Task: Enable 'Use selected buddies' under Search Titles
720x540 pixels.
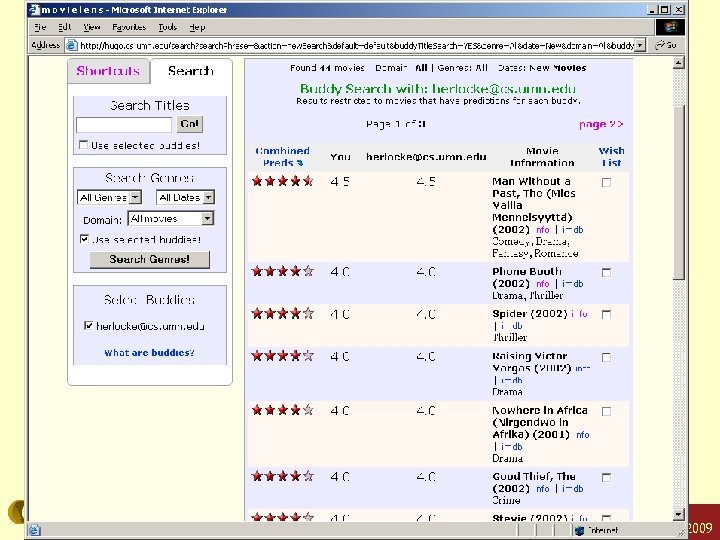Action: (83, 145)
